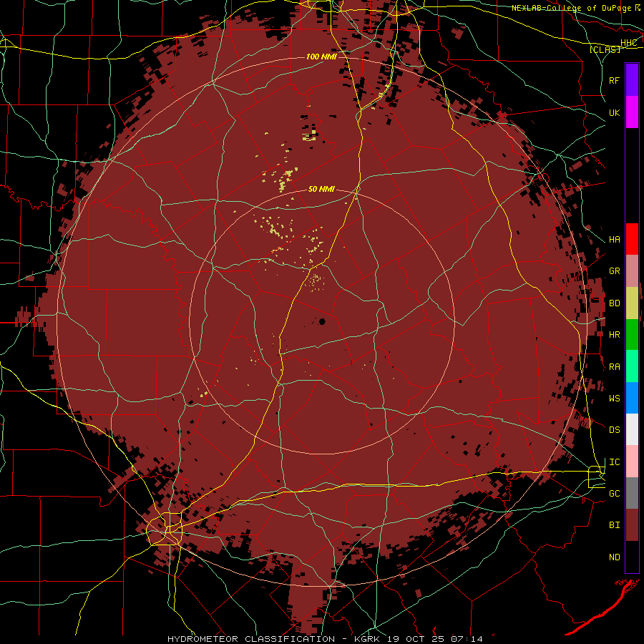Click the GC legend label
Image resolution: width=644 pixels, height=644 pixels.
point(614,494)
